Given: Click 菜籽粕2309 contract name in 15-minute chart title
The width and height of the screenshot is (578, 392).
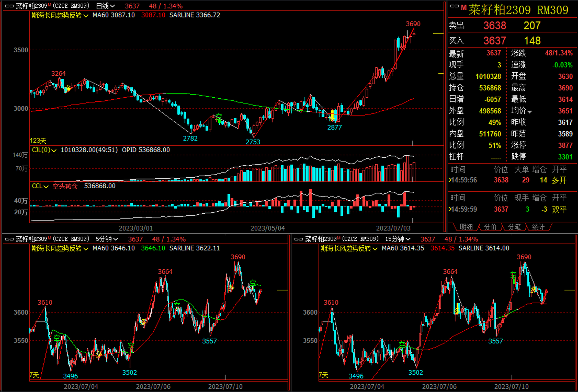Looking at the screenshot, I should pos(321,239).
